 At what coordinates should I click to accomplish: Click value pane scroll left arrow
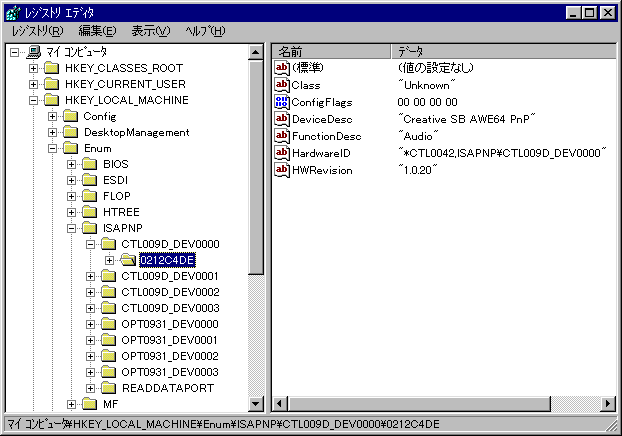pyautogui.click(x=280, y=404)
